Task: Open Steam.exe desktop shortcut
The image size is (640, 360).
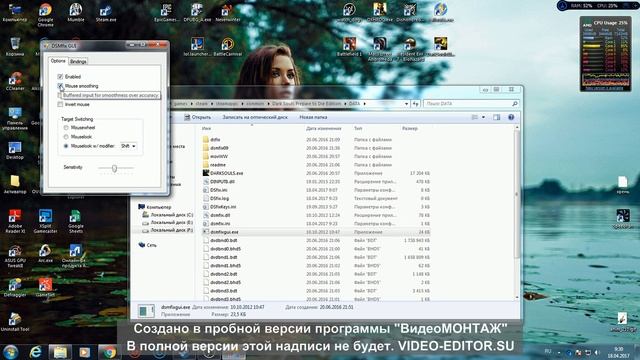Action: pos(106,12)
